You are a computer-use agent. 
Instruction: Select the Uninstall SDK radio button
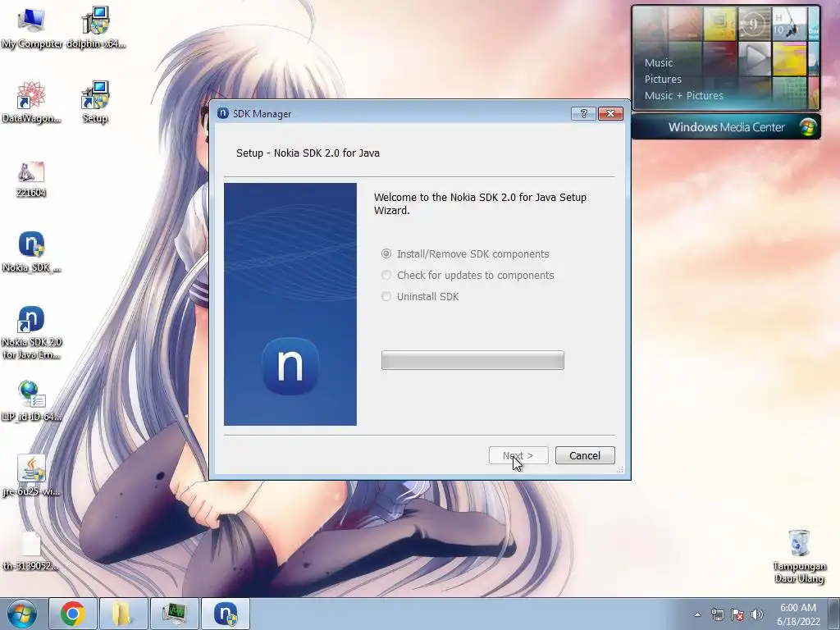click(x=386, y=297)
